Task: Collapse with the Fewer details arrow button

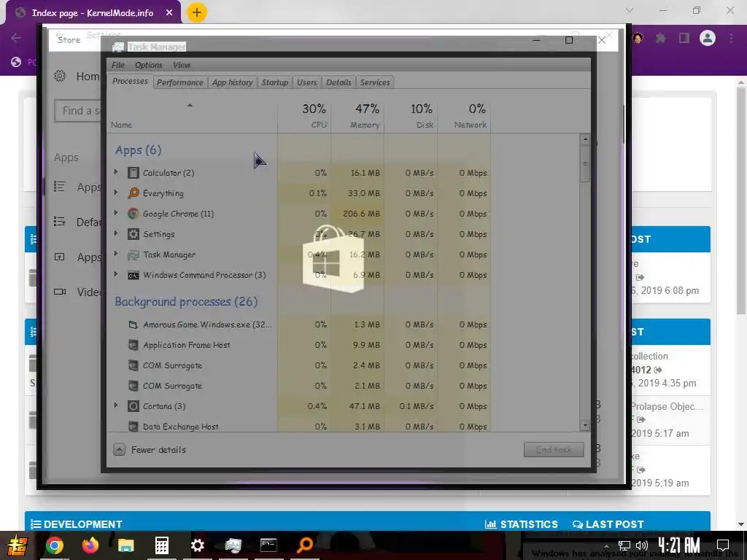Action: (x=120, y=449)
